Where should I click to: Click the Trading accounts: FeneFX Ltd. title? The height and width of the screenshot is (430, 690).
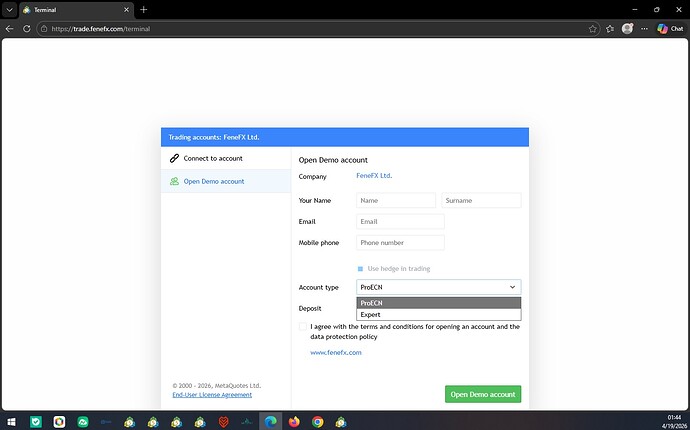[214, 137]
